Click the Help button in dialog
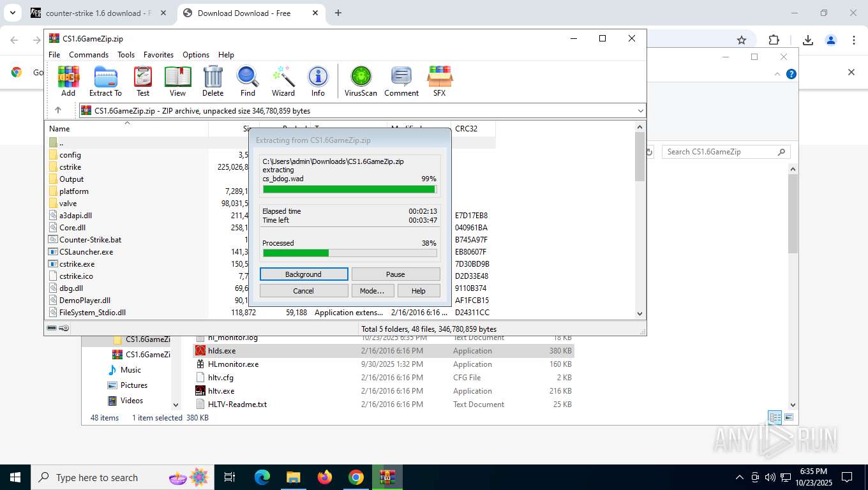This screenshot has height=490, width=868. (x=419, y=290)
